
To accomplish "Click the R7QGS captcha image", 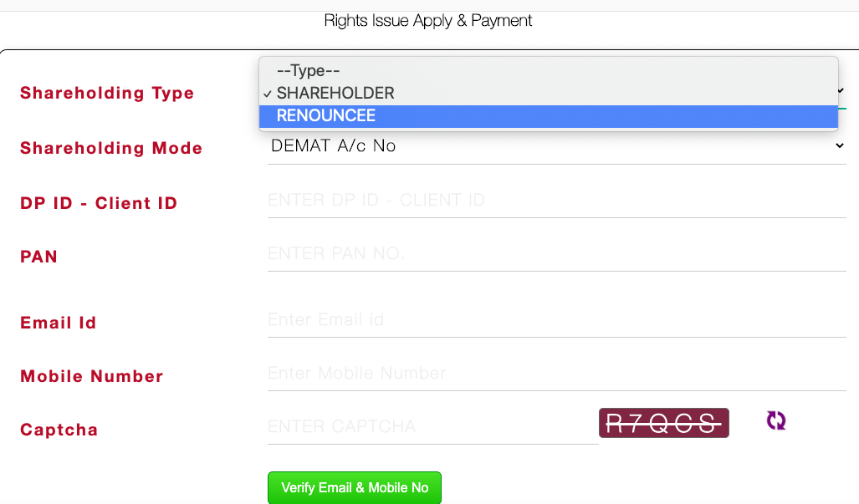I will tap(663, 423).
